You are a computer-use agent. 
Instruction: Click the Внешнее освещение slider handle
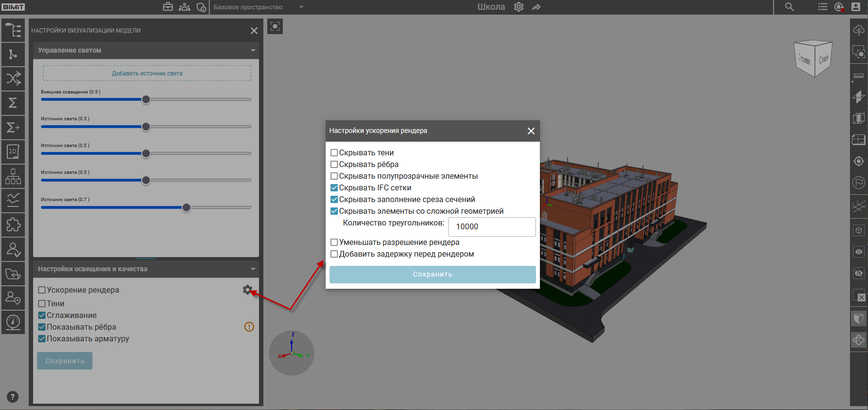coord(146,99)
